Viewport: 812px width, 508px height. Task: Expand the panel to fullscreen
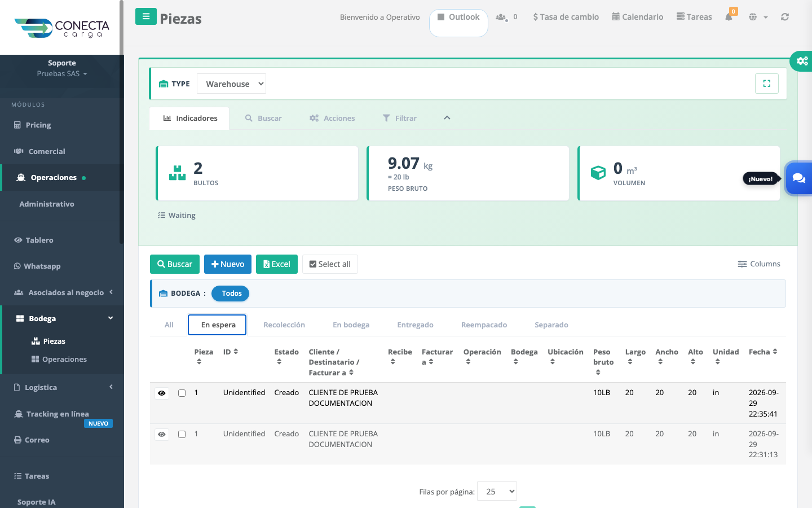pos(767,84)
